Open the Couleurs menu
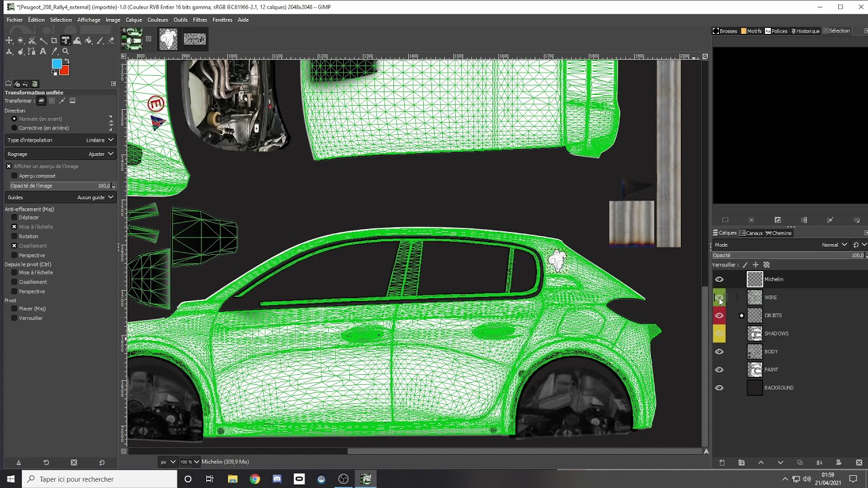The image size is (868, 488). (158, 20)
